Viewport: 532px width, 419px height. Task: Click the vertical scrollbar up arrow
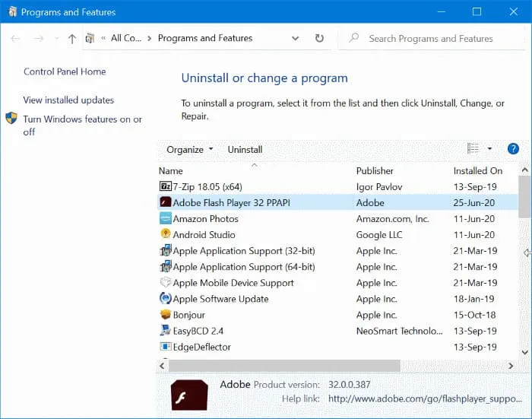click(x=525, y=170)
